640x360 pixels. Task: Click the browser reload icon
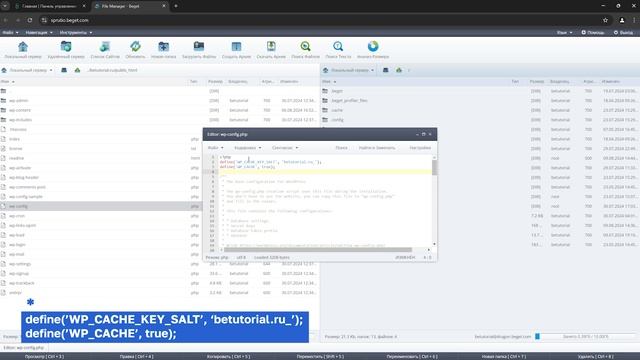[x=30, y=20]
